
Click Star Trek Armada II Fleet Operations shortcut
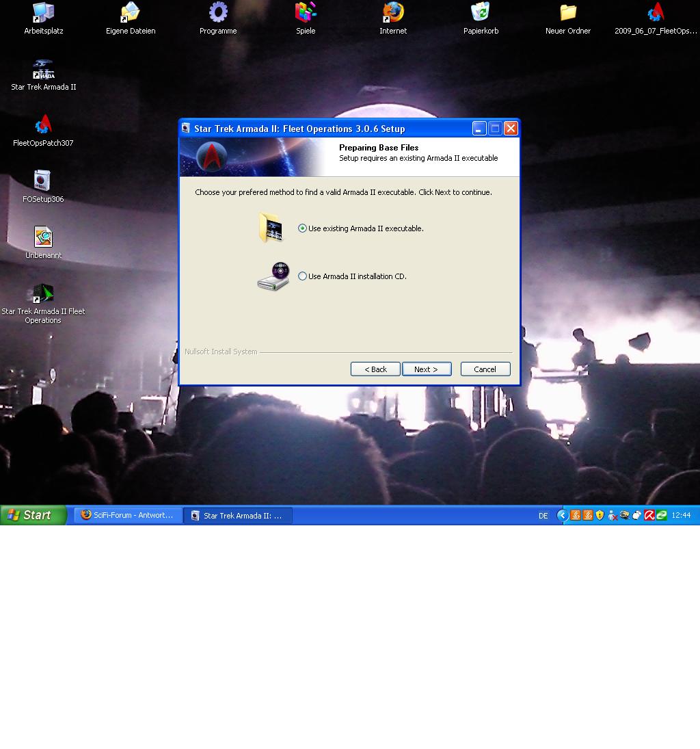click(43, 295)
